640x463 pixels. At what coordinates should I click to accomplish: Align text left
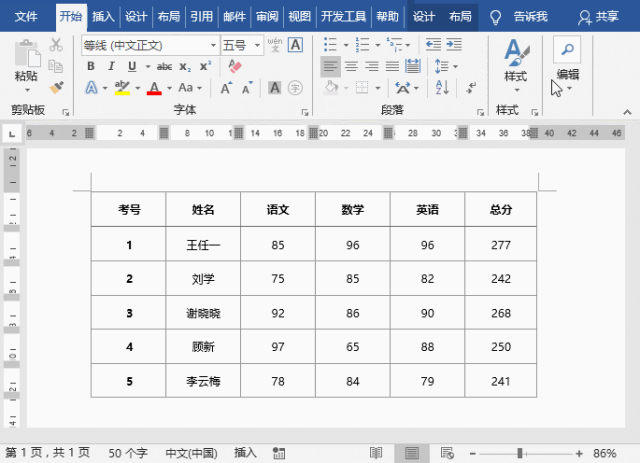coord(330,66)
